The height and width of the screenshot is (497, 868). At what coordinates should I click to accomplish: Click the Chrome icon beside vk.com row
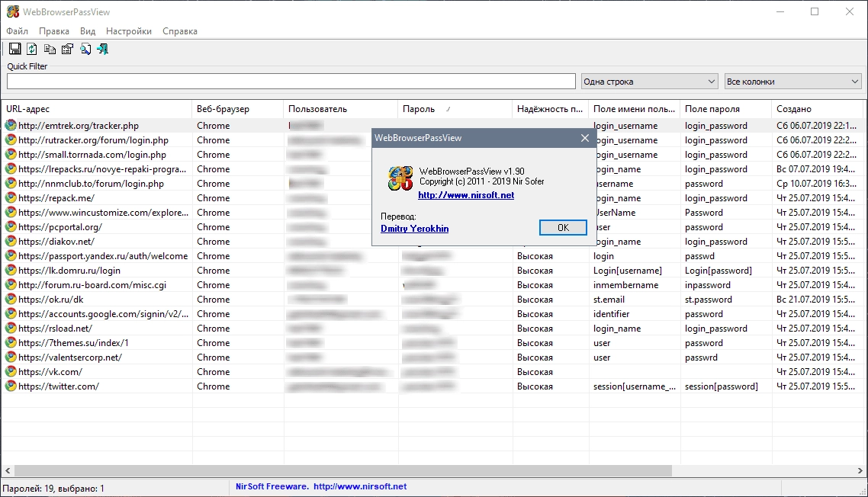pos(11,372)
